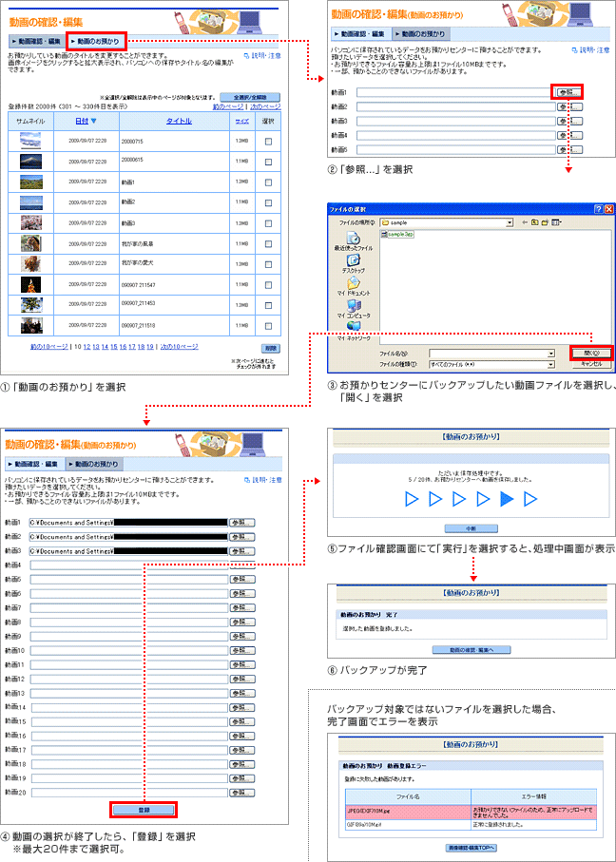The height and width of the screenshot is (862, 616).
Task: Check the select box for 20080615
Action: click(268, 162)
